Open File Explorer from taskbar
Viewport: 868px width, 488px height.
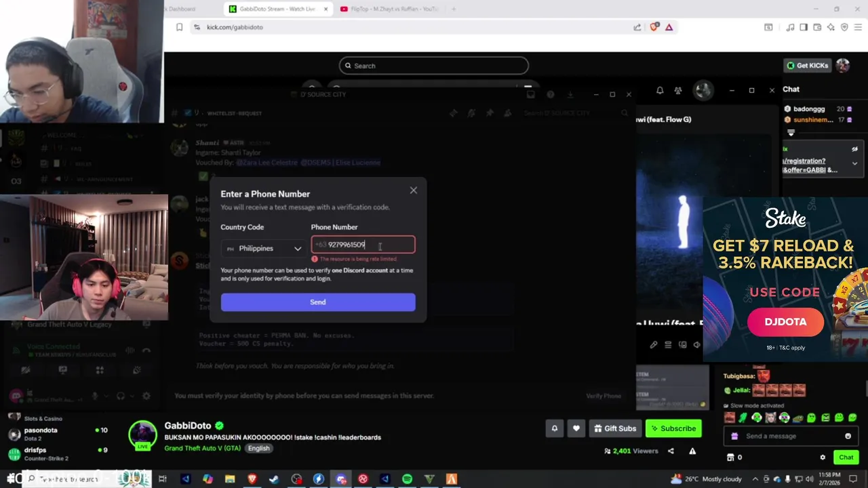(230, 479)
